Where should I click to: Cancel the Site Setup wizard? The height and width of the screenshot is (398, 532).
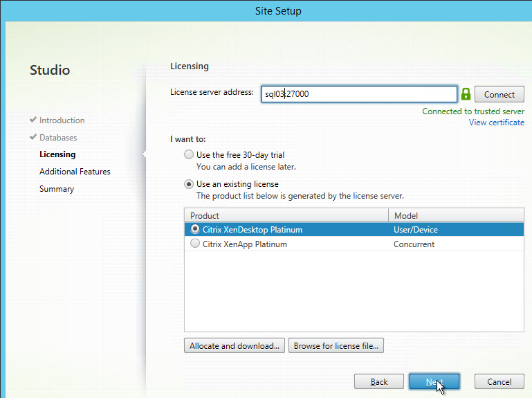pos(499,381)
